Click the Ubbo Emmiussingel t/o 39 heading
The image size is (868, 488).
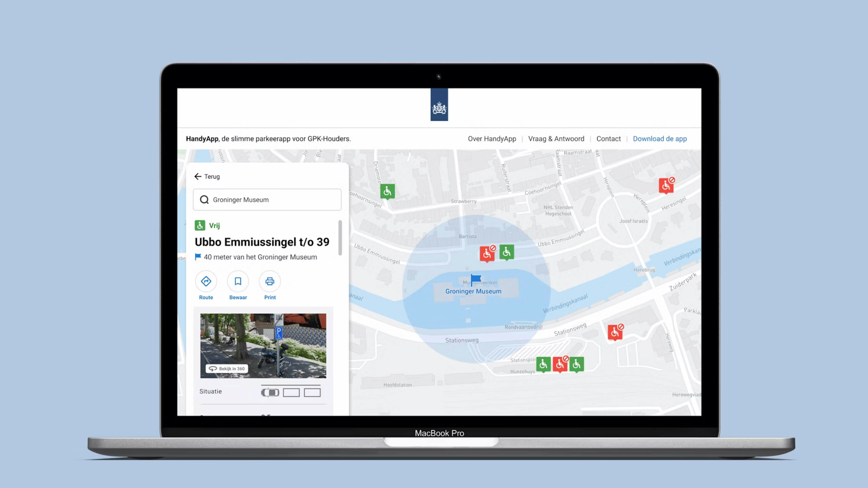tap(262, 242)
